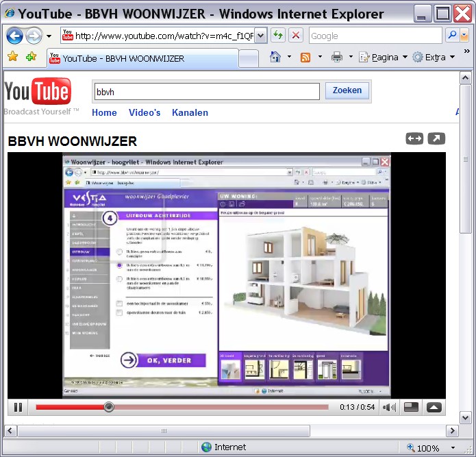Image resolution: width=476 pixels, height=457 pixels.
Task: Click the Internet Explorer icon in title bar
Action: click(10, 14)
